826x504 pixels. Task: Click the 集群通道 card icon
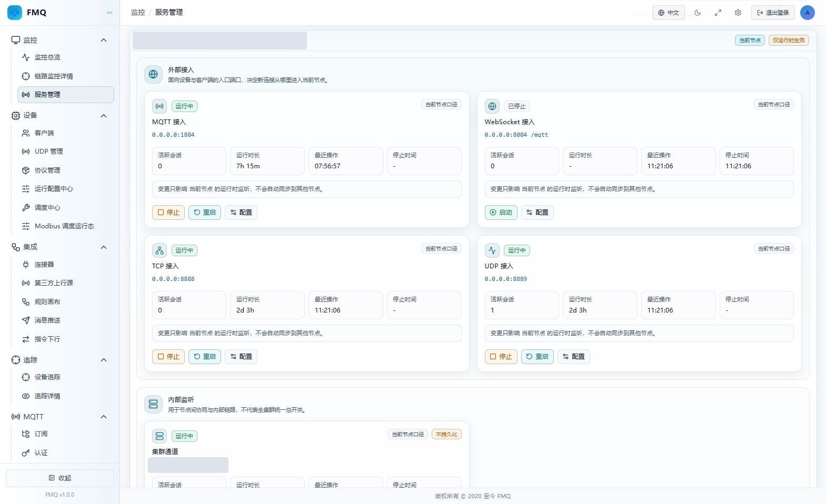coord(160,436)
